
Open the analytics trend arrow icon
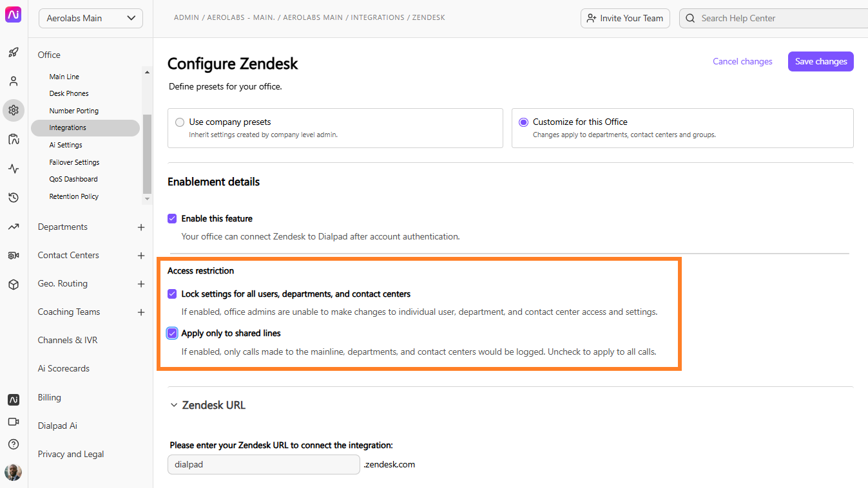click(x=14, y=227)
